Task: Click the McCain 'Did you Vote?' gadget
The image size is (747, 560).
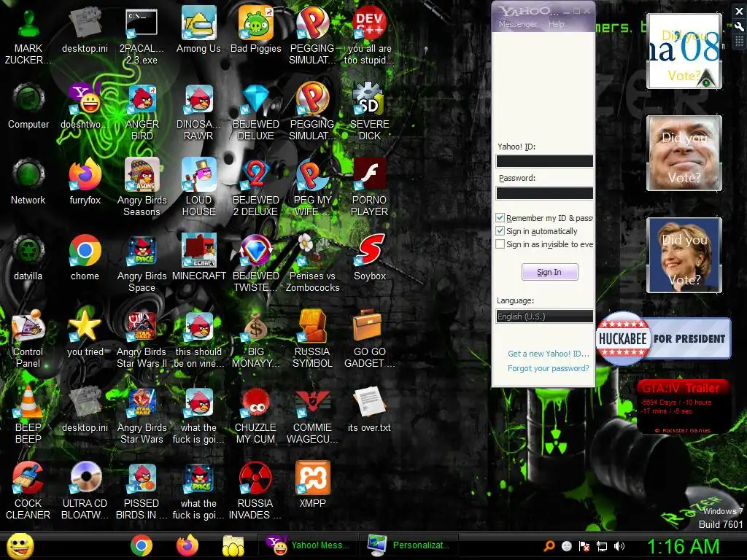Action: 684,153
